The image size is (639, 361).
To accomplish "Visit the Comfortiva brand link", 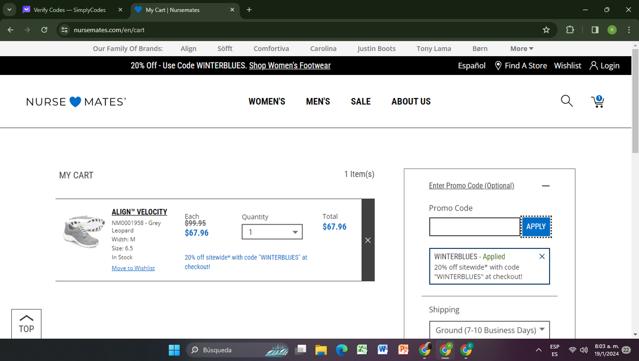I will coord(271,48).
